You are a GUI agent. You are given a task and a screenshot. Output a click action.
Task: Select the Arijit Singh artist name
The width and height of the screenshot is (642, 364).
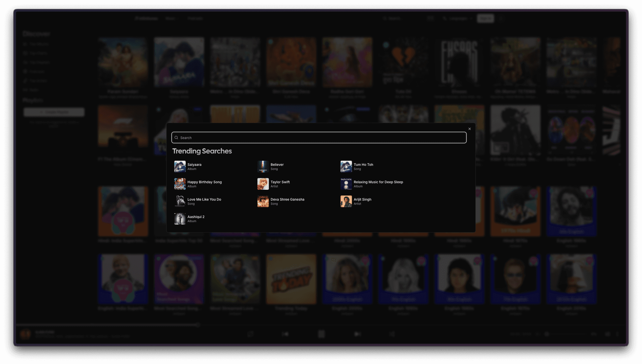[362, 200]
